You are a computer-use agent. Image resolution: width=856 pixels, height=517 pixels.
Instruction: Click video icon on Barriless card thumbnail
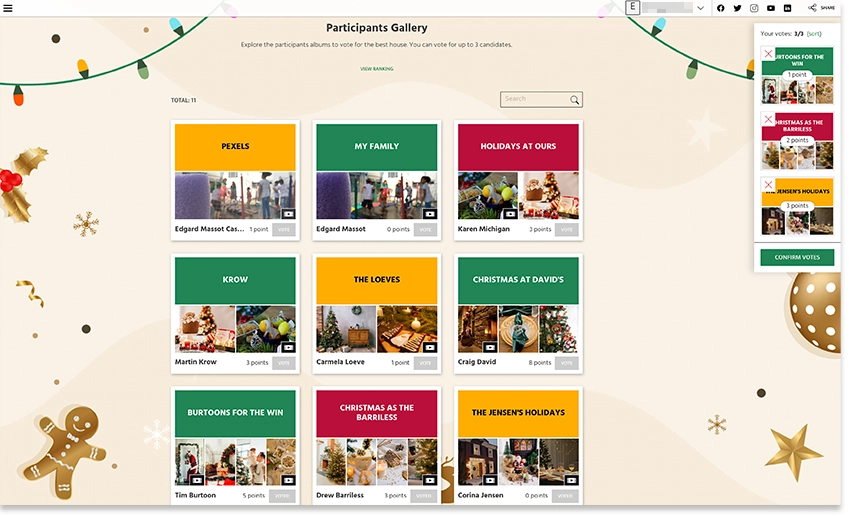pyautogui.click(x=430, y=480)
